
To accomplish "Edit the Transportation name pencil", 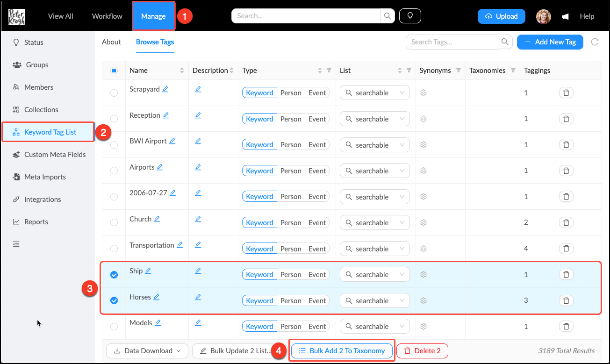I will (179, 245).
